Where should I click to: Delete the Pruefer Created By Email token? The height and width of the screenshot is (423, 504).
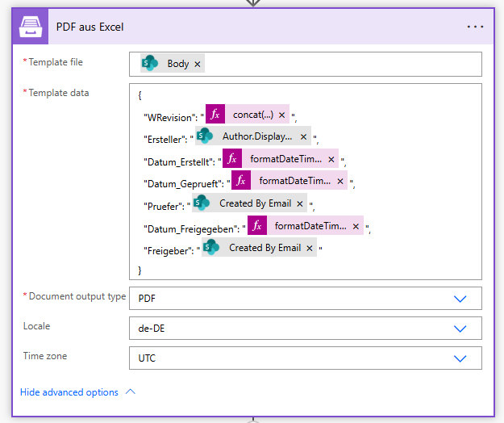click(300, 203)
